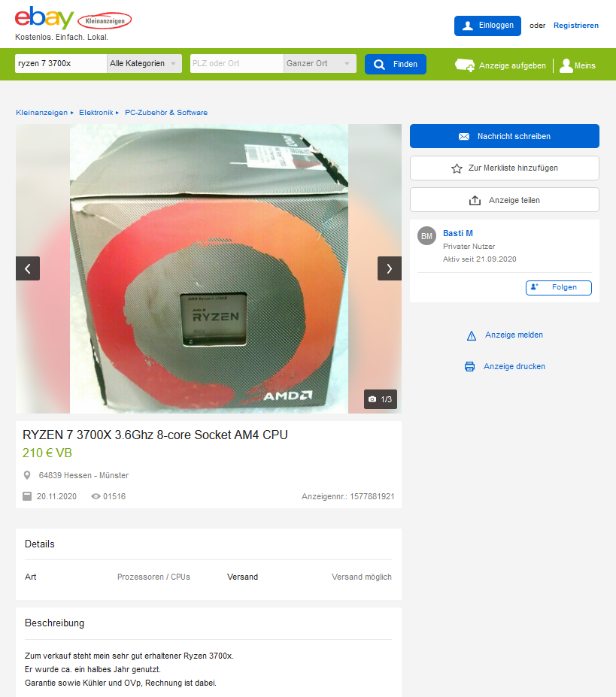Click Anzeige melden link
The height and width of the screenshot is (697, 616).
(x=514, y=335)
